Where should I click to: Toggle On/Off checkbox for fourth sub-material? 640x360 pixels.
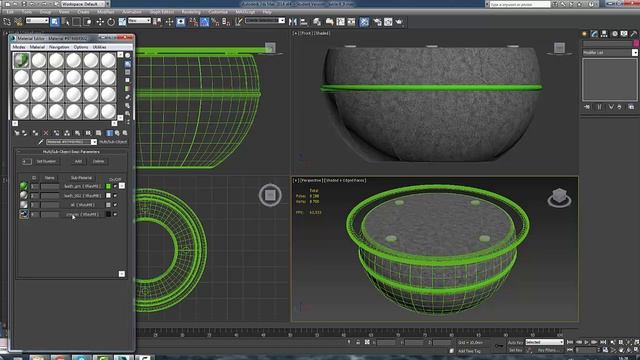click(116, 214)
